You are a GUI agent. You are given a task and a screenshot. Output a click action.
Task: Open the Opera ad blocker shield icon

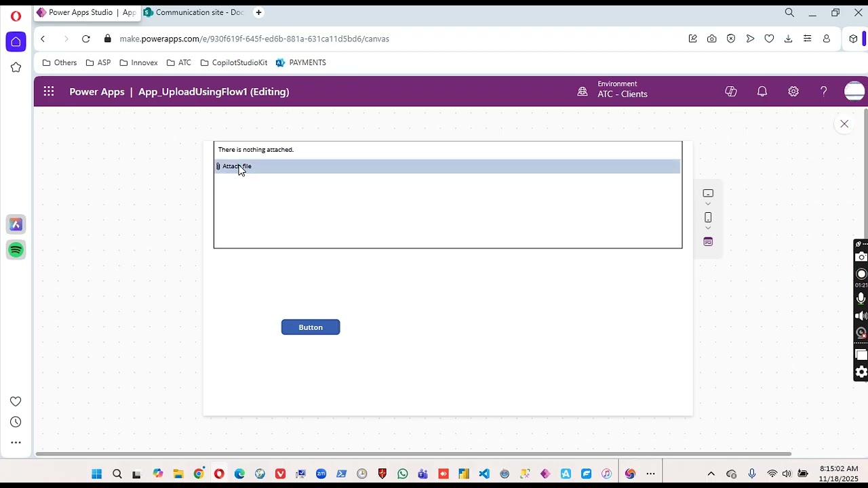[731, 39]
